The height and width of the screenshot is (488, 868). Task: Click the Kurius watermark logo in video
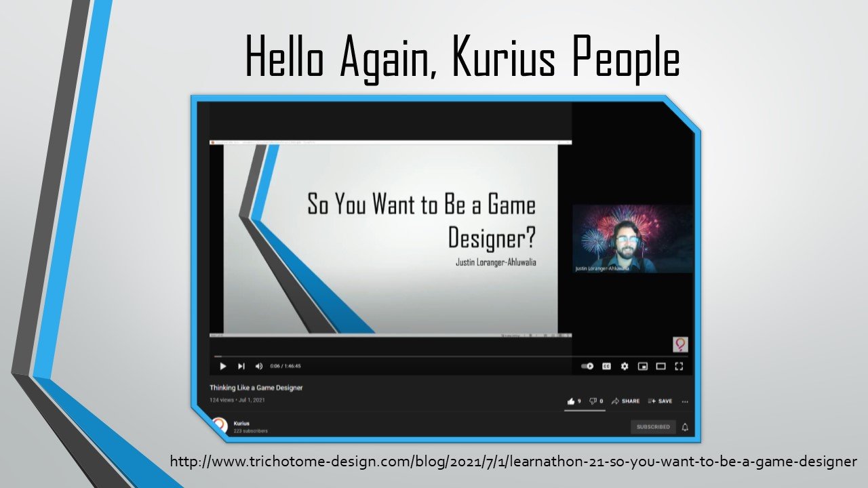pyautogui.click(x=680, y=344)
